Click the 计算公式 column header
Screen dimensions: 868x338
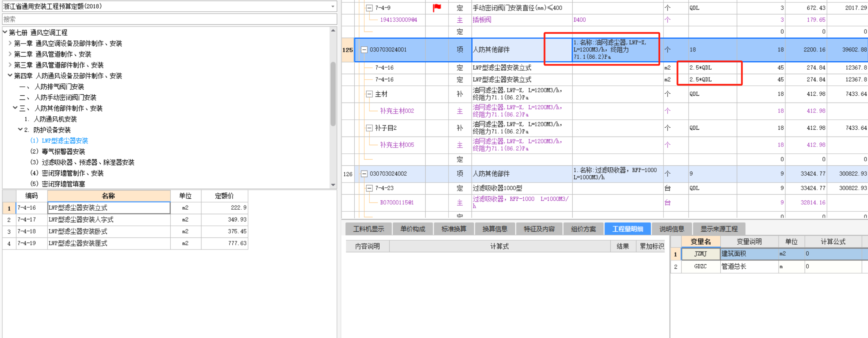[833, 242]
